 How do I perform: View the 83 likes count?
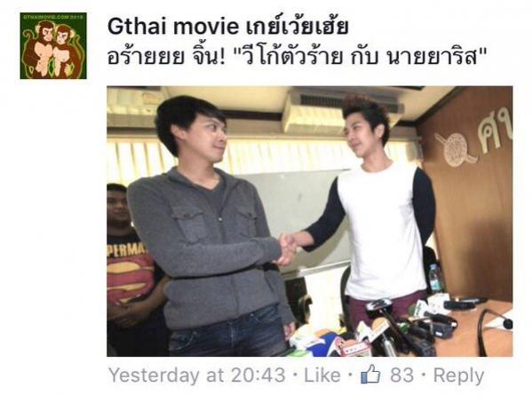401,375
